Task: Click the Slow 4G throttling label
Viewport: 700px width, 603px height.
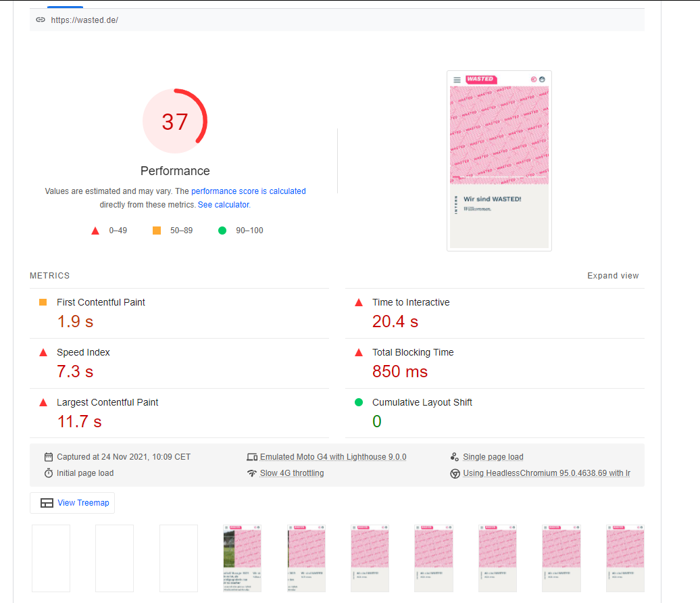Action: pos(292,473)
